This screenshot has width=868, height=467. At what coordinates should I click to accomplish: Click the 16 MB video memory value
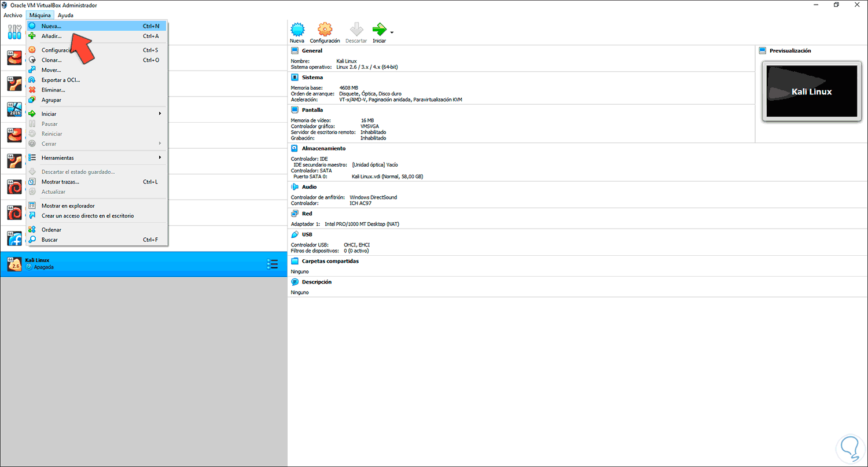pos(367,120)
